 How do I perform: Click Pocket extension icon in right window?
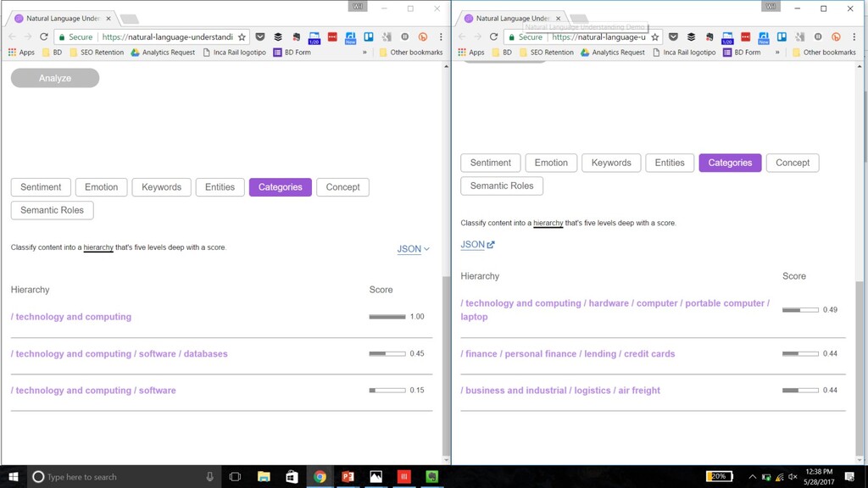coord(673,37)
